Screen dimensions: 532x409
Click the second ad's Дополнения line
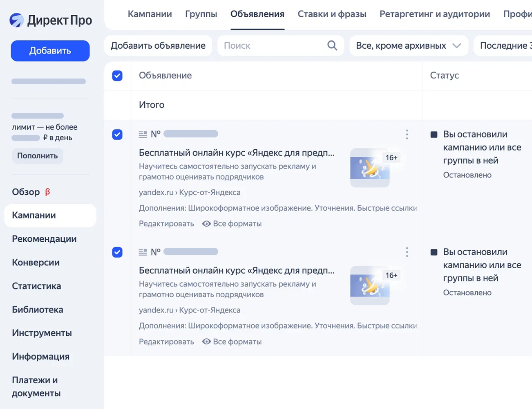click(x=278, y=326)
